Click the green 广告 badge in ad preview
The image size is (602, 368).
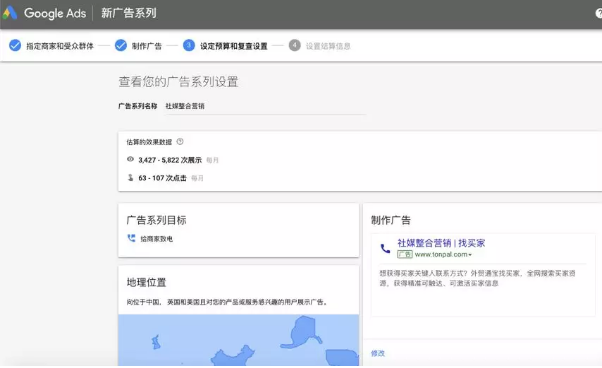[405, 254]
